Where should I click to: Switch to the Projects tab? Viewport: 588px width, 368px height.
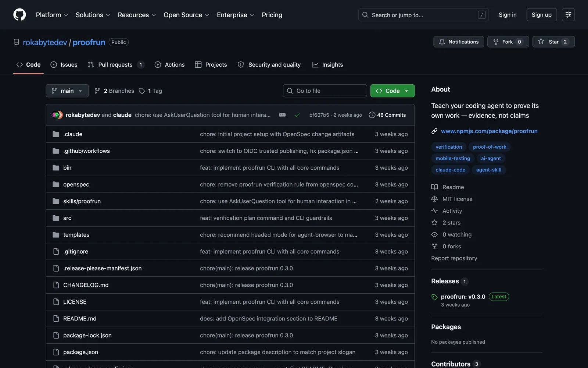[x=211, y=65]
